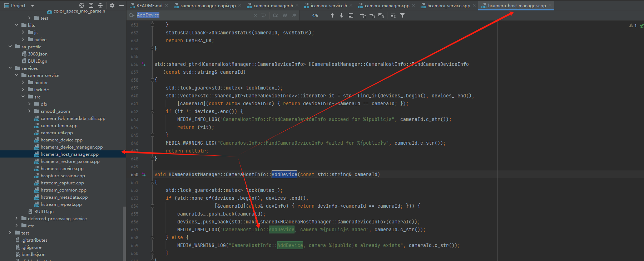
Task: Select all occurrences icon in find bar
Action: (381, 15)
